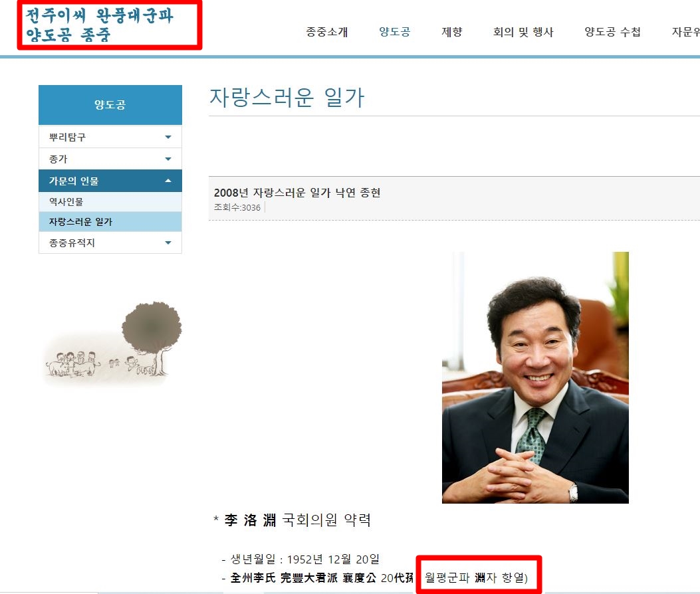Expand the 뿌리탐구 sidebar arrow
This screenshot has width=700, height=594.
[168, 137]
